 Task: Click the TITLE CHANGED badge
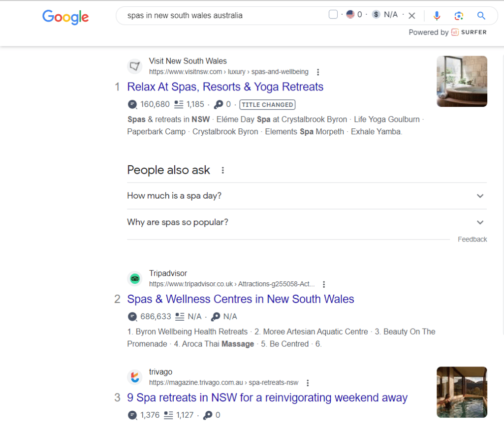pyautogui.click(x=267, y=105)
